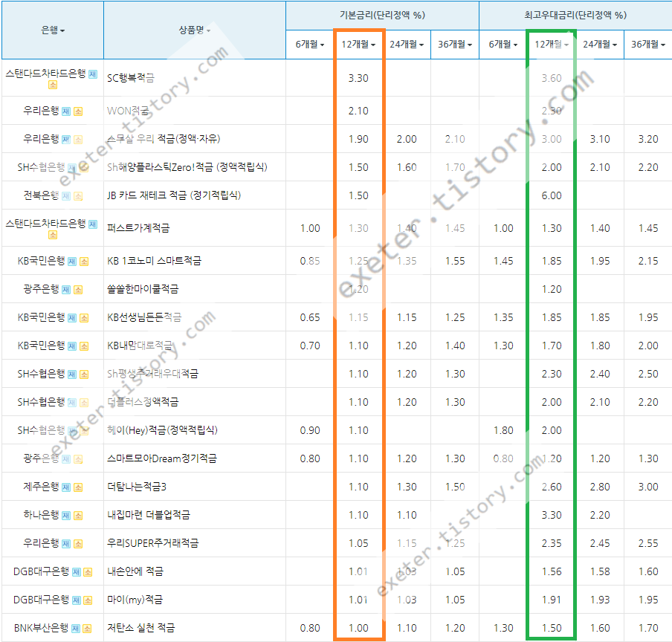Sort by 12개월 under 기본금리
Image resolution: width=672 pixels, height=642 pixels.
pyautogui.click(x=358, y=44)
